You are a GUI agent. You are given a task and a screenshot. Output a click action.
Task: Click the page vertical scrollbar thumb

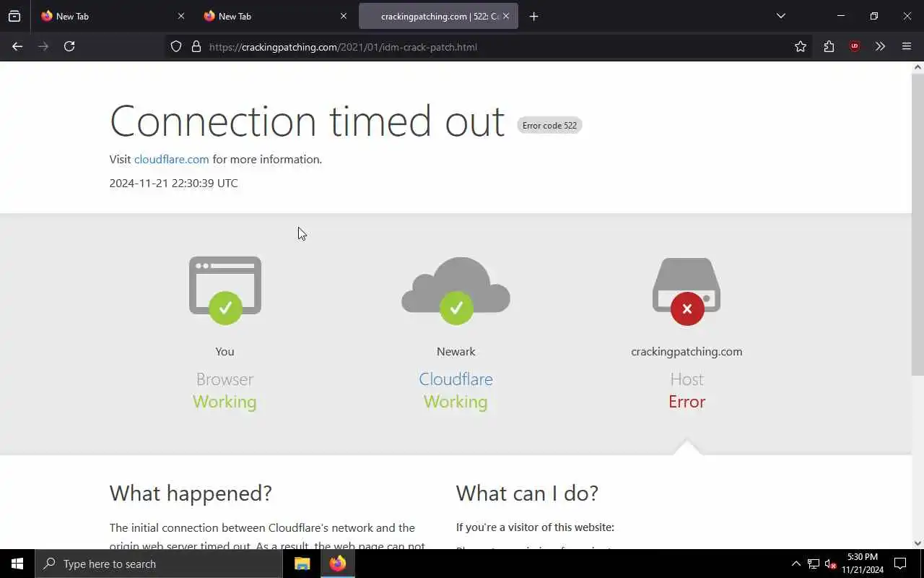(x=918, y=224)
